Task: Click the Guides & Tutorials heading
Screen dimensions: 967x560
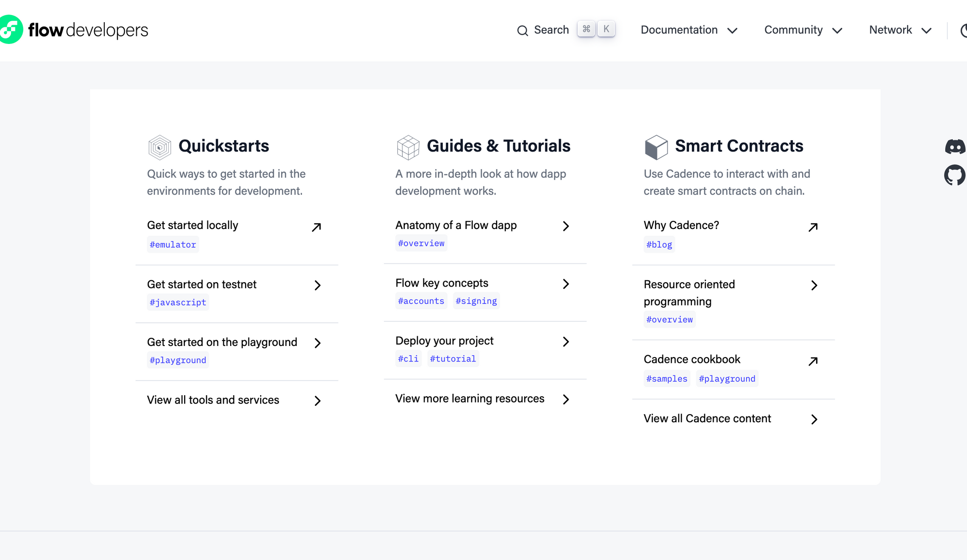Action: tap(498, 146)
